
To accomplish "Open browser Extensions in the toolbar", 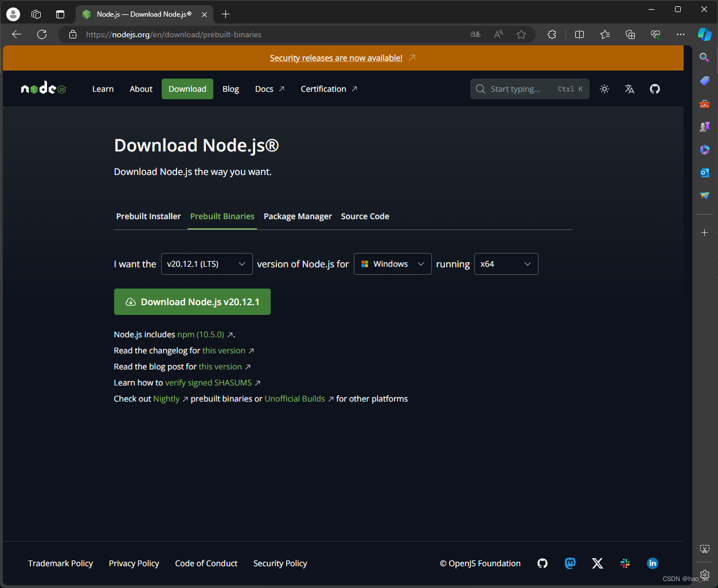I will 552,34.
